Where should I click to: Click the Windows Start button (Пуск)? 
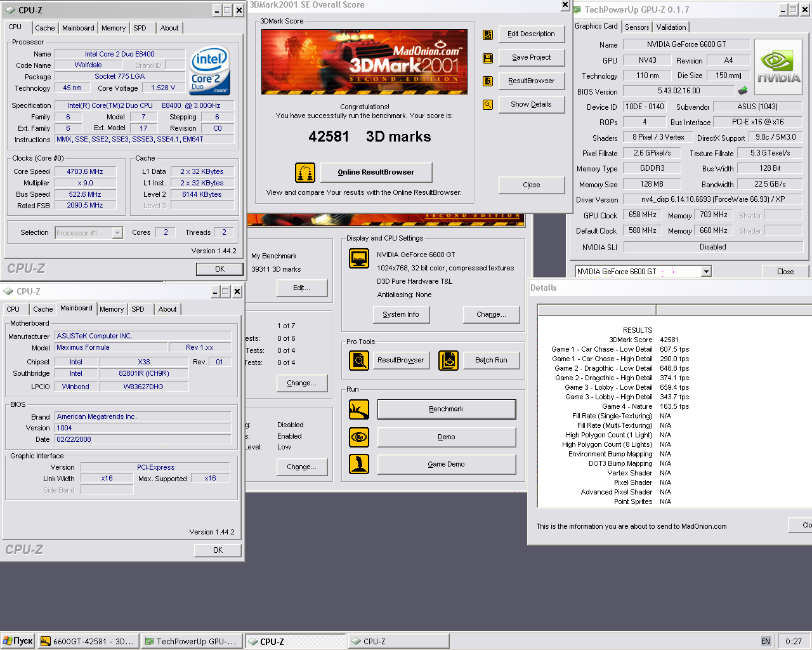pos(18,641)
